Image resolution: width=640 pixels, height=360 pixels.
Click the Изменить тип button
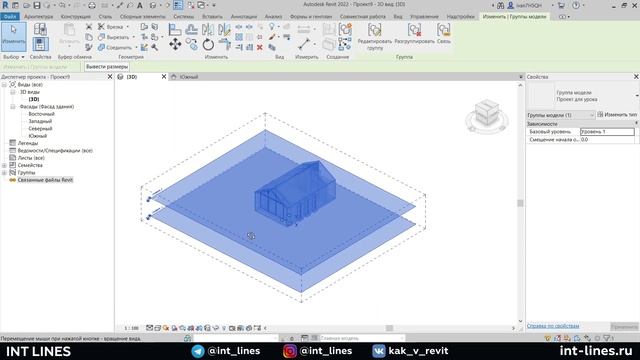[617, 115]
